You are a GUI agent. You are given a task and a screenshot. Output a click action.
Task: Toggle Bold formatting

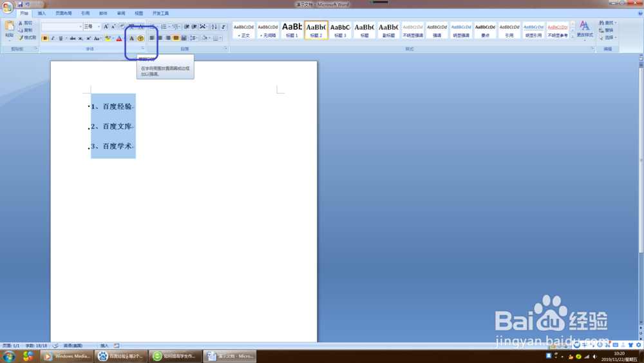coord(45,38)
